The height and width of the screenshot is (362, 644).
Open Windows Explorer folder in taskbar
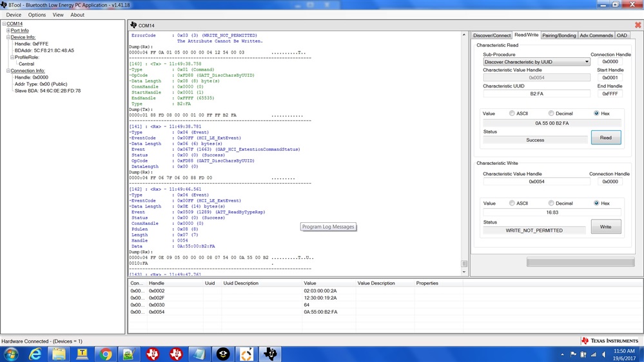tap(59, 354)
